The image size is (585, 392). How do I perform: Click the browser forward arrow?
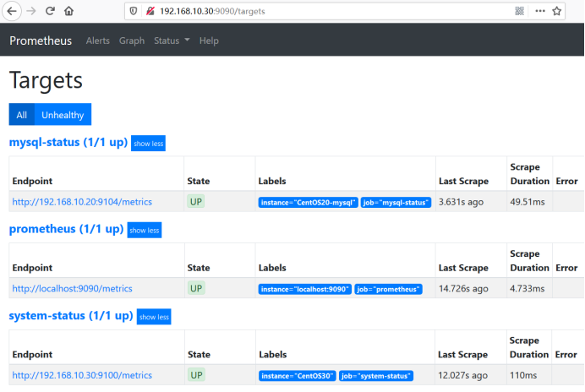31,11
